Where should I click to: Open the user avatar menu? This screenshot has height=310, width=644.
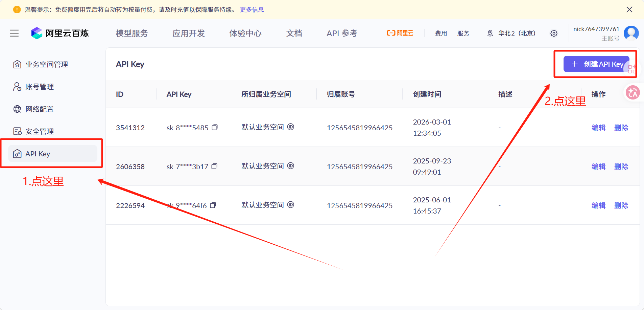[x=631, y=33]
